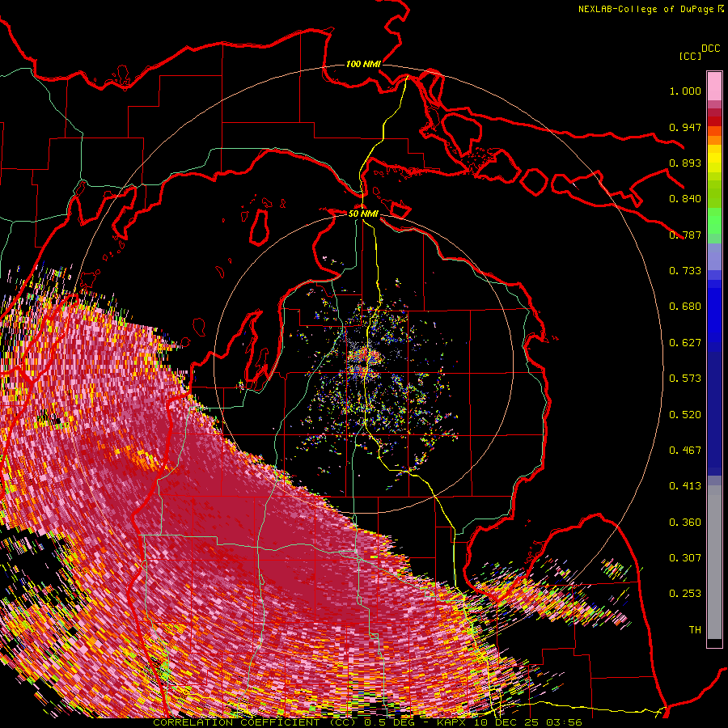Click the KAPX radar site identifier

[x=452, y=722]
